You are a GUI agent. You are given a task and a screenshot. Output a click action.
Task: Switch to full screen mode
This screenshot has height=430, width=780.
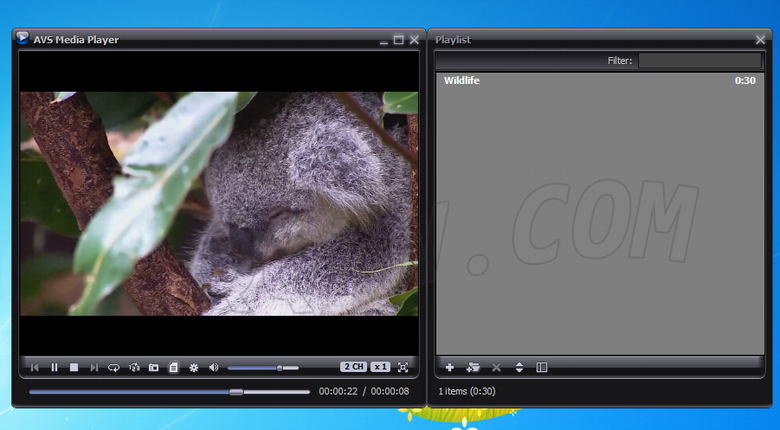[403, 367]
